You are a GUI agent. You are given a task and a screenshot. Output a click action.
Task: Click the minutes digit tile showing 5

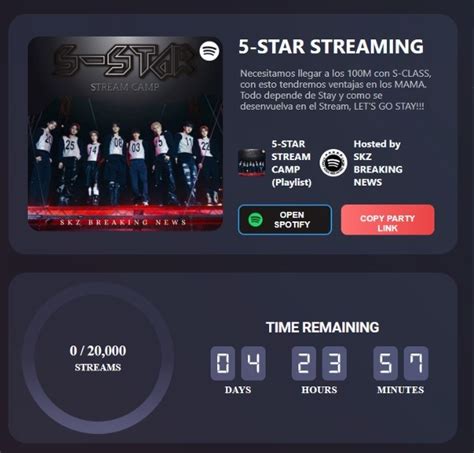pyautogui.click(x=386, y=363)
